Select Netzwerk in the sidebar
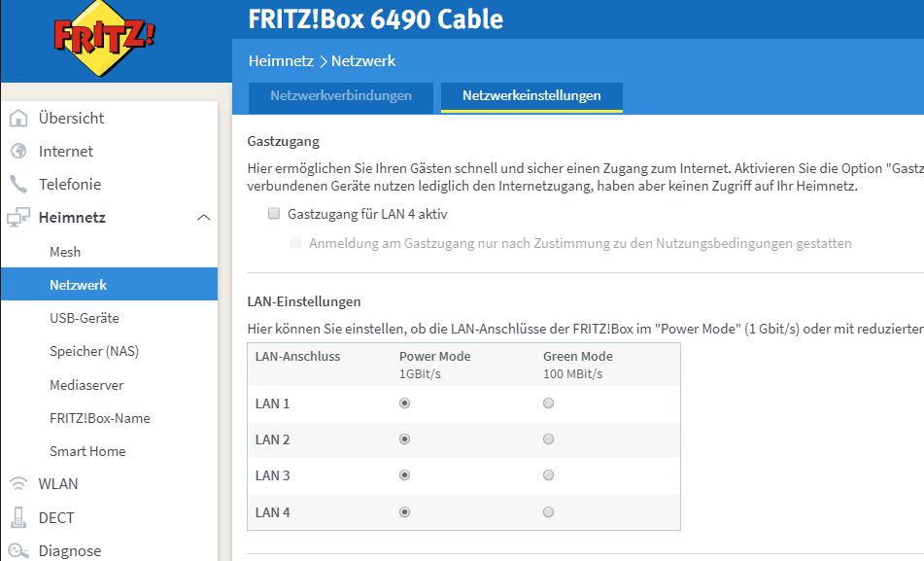Viewport: 924px width, 561px height. [110, 284]
